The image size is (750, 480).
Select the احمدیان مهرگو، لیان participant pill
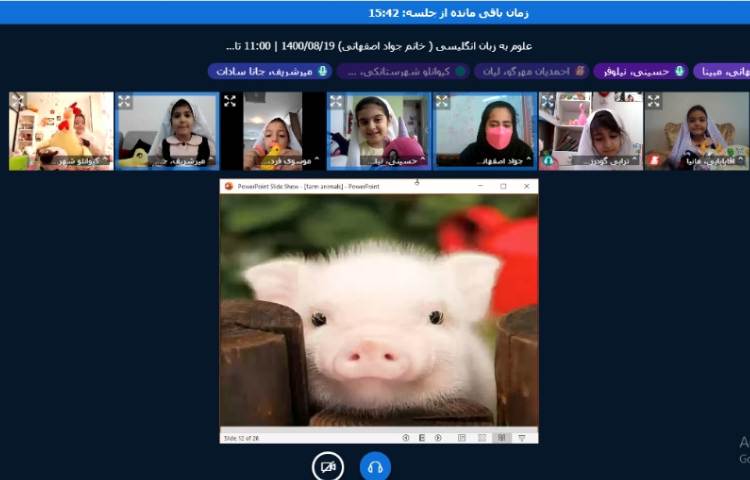tap(531, 71)
